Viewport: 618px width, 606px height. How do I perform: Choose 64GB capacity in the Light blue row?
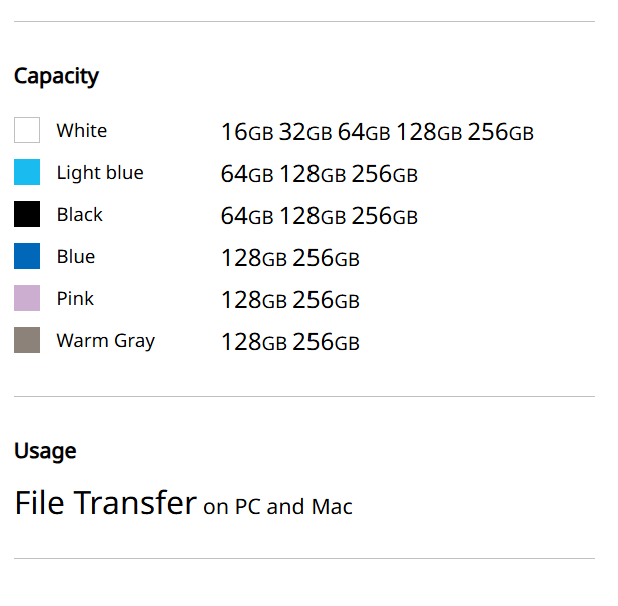(246, 174)
